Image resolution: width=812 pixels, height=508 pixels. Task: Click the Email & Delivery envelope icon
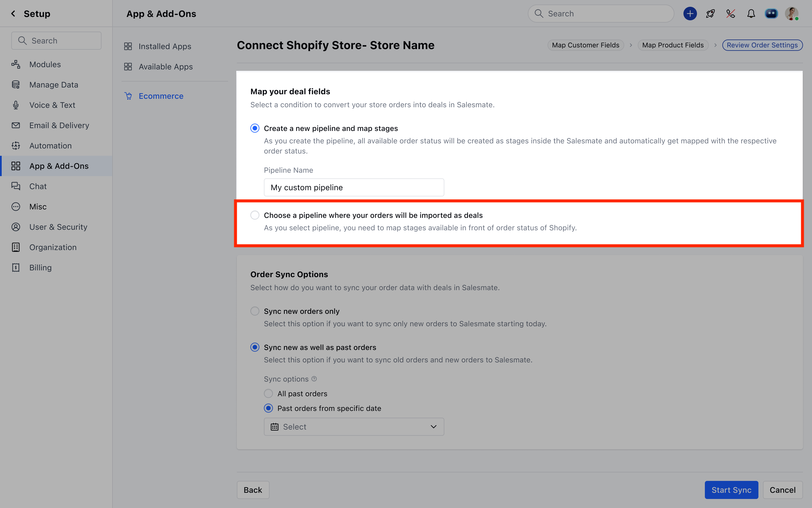(16, 125)
